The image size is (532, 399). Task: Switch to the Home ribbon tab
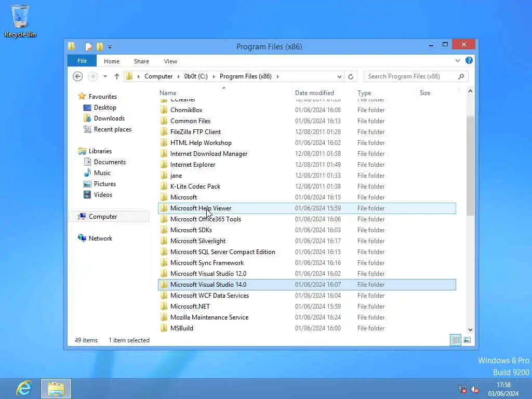coord(112,61)
